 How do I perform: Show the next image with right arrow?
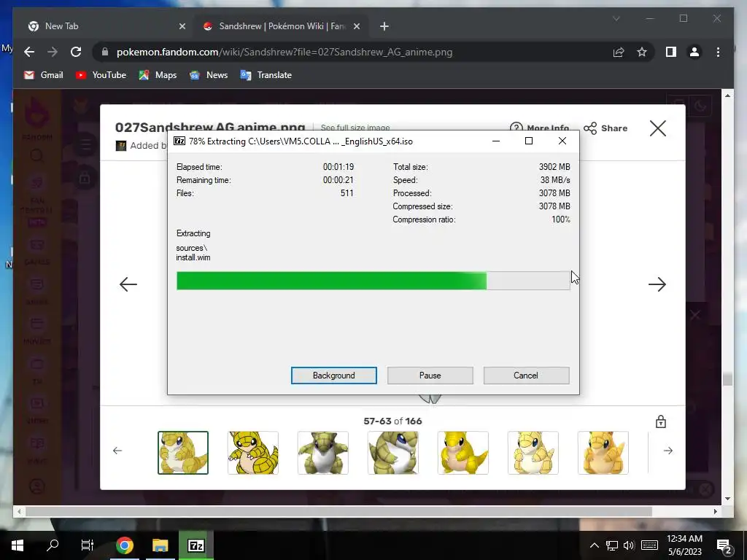coord(657,284)
